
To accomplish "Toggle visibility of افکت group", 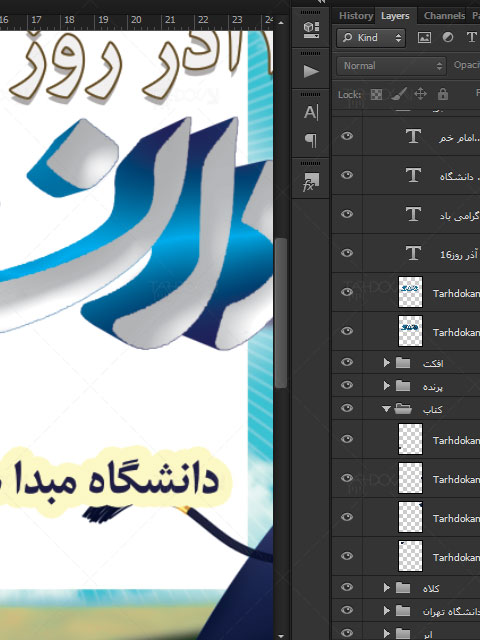I will click(x=347, y=362).
